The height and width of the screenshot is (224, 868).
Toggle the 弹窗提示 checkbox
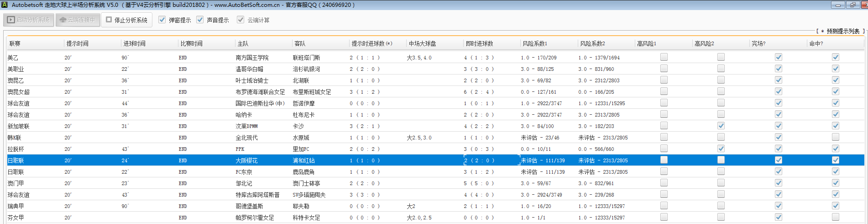162,20
